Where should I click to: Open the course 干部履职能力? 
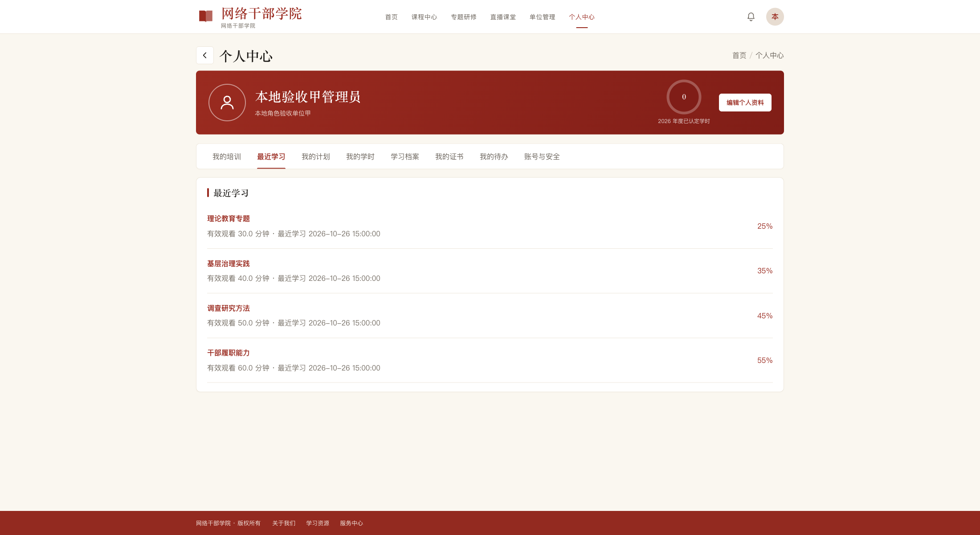coord(229,353)
